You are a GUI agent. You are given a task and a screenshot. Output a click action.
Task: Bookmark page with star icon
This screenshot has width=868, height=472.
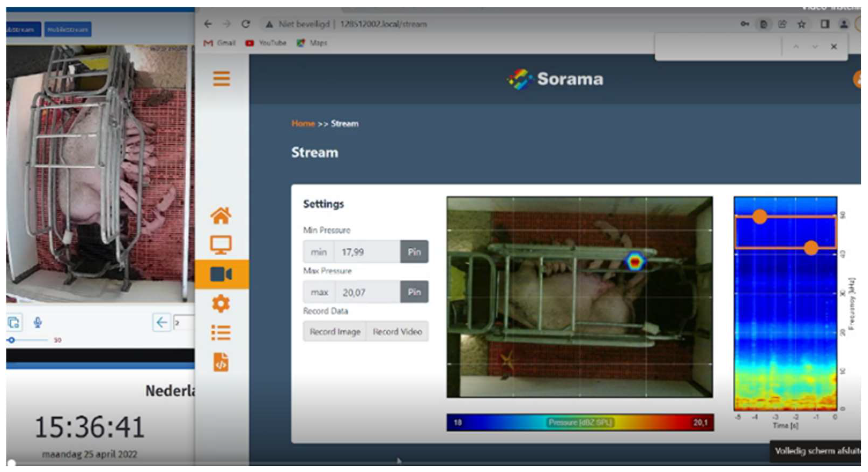click(x=802, y=24)
